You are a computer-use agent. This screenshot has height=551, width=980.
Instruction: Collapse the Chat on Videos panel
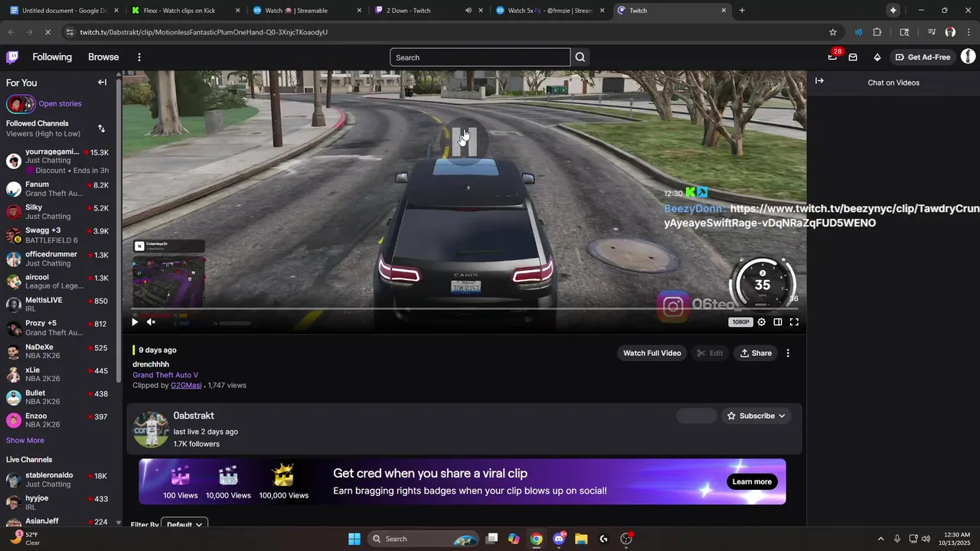pos(819,81)
